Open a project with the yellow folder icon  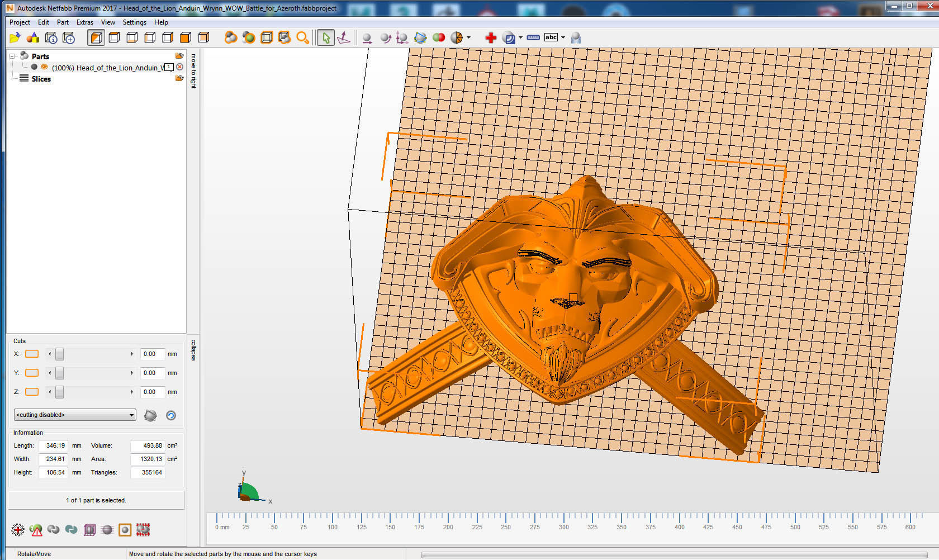point(15,37)
